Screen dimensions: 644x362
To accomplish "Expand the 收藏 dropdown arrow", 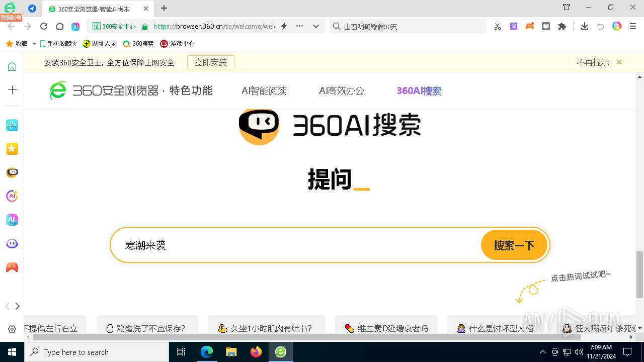I will (34, 44).
